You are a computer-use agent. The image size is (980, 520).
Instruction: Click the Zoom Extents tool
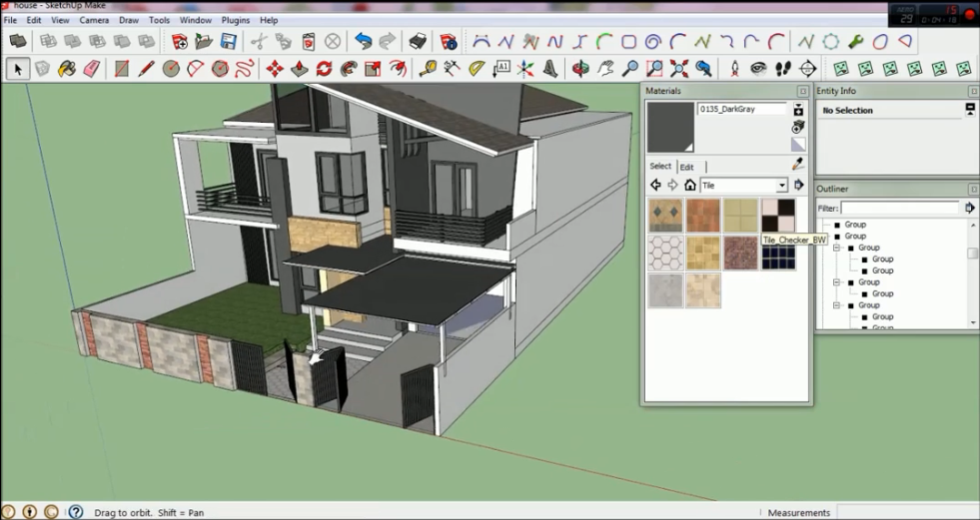[678, 68]
